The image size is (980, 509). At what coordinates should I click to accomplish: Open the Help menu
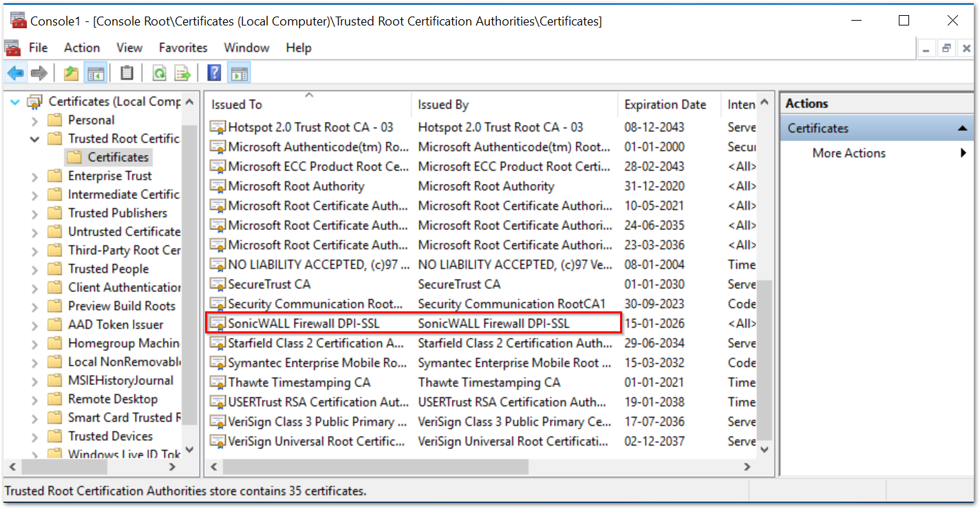[299, 48]
